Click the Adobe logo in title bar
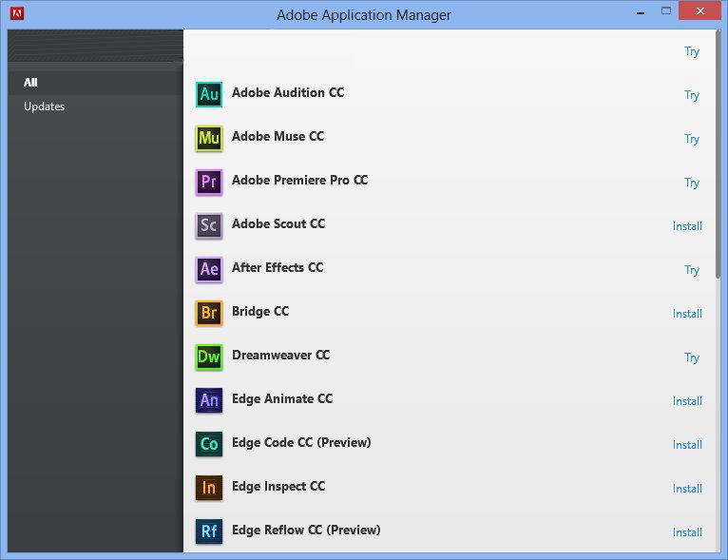The height and width of the screenshot is (560, 728). 17,13
